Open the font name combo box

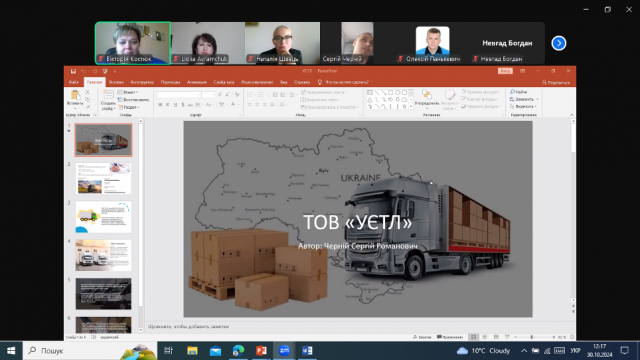179,95
